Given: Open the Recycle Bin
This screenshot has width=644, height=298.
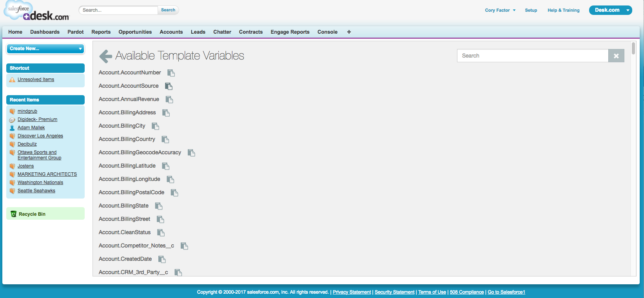Looking at the screenshot, I should pyautogui.click(x=32, y=214).
